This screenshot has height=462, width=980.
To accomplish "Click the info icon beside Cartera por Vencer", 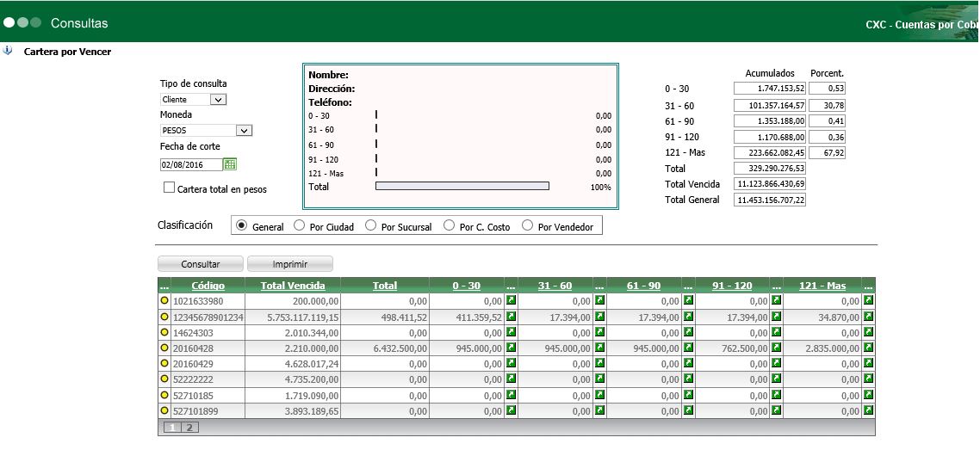I will coord(8,52).
